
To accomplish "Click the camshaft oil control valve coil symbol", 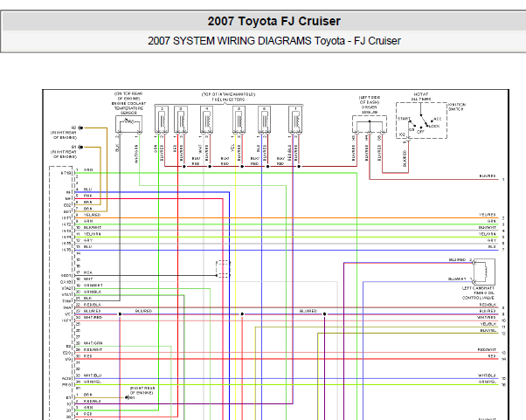I will [484, 270].
